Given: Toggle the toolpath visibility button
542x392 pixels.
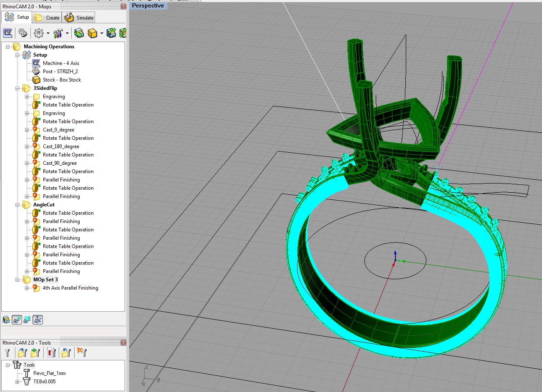Looking at the screenshot, I should coord(17,320).
